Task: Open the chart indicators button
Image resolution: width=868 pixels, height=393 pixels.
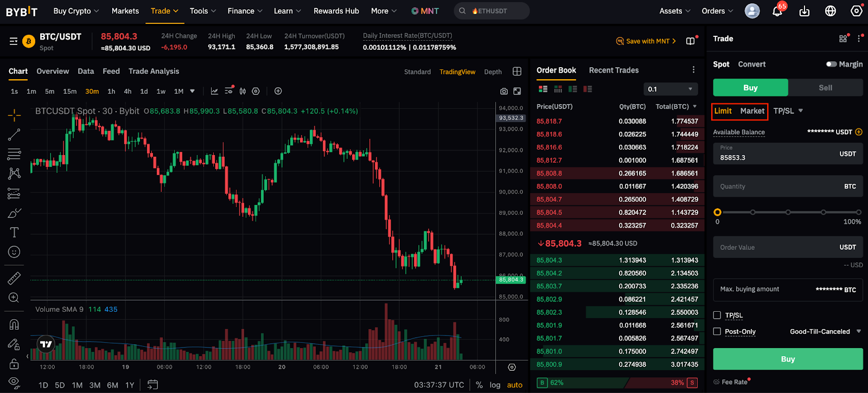Action: (214, 91)
